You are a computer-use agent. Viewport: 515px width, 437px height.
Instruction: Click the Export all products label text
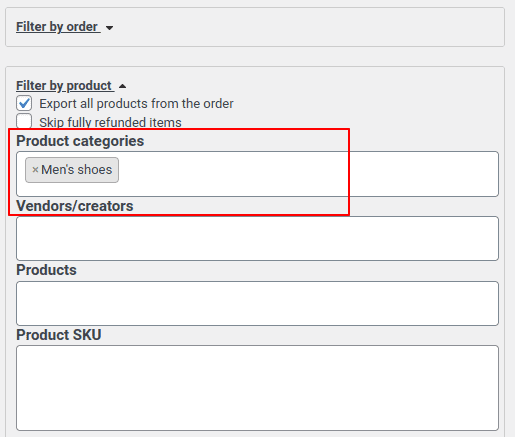(x=136, y=104)
